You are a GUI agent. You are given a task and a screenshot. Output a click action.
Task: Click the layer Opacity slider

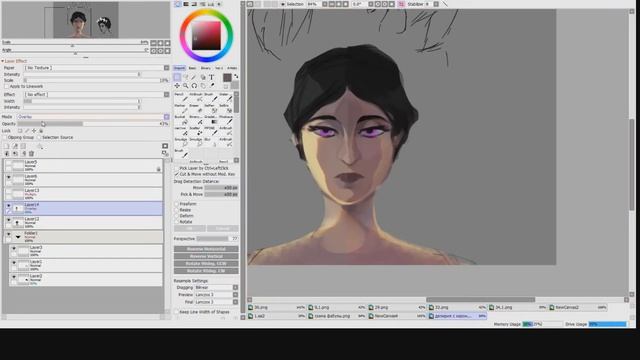point(88,124)
